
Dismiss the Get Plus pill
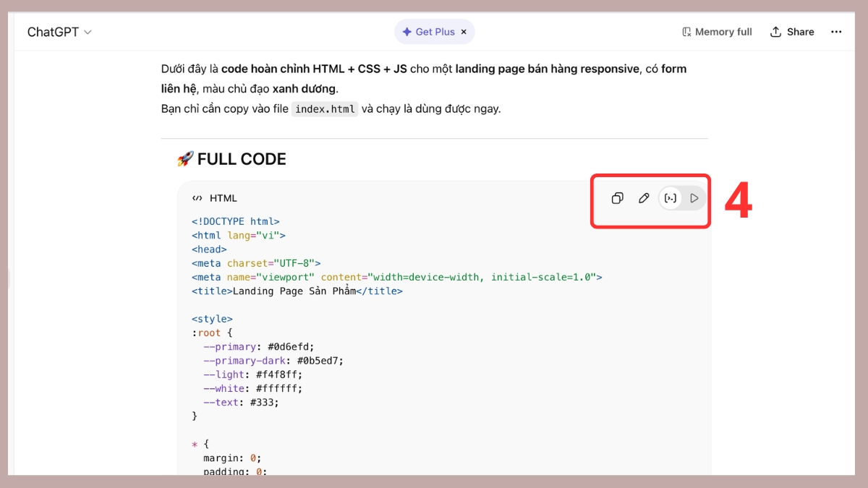click(464, 32)
